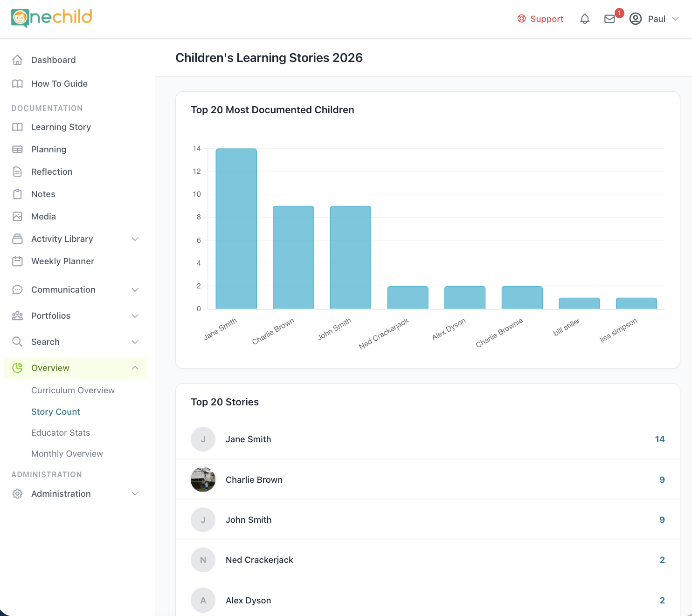Click Ned Crackerjack's name in list

coord(259,560)
